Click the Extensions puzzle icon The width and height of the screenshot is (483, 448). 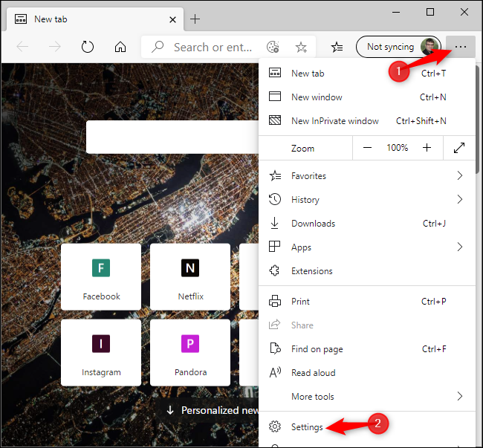(274, 270)
